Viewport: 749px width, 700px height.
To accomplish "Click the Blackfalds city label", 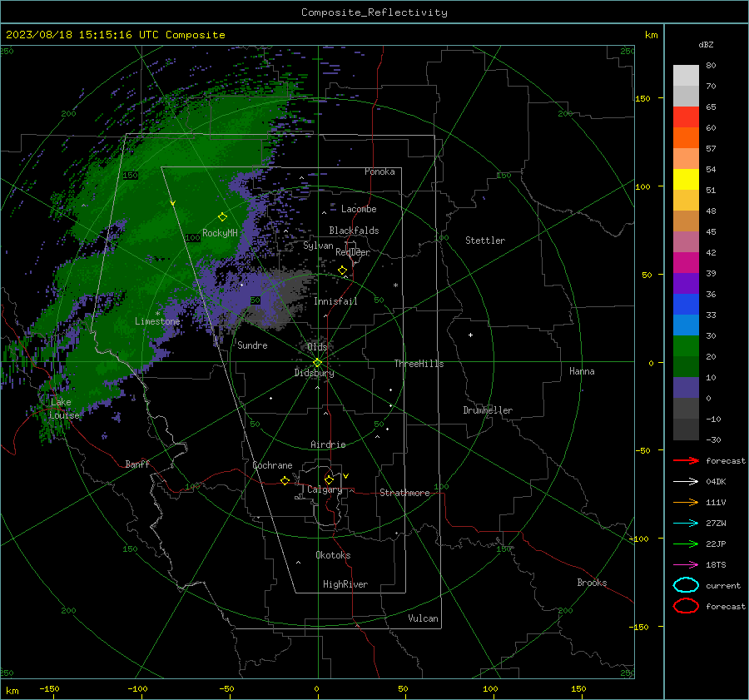I will [354, 231].
